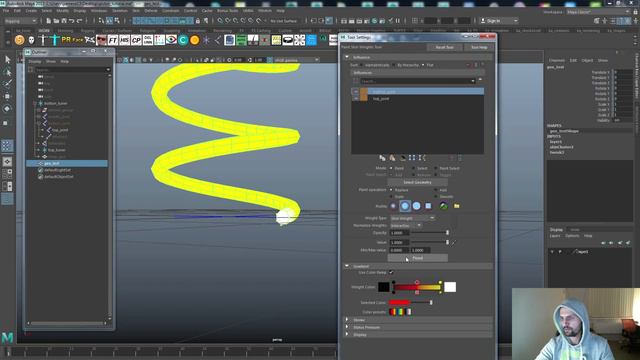Open the Display menu in Outliner

coord(35,61)
